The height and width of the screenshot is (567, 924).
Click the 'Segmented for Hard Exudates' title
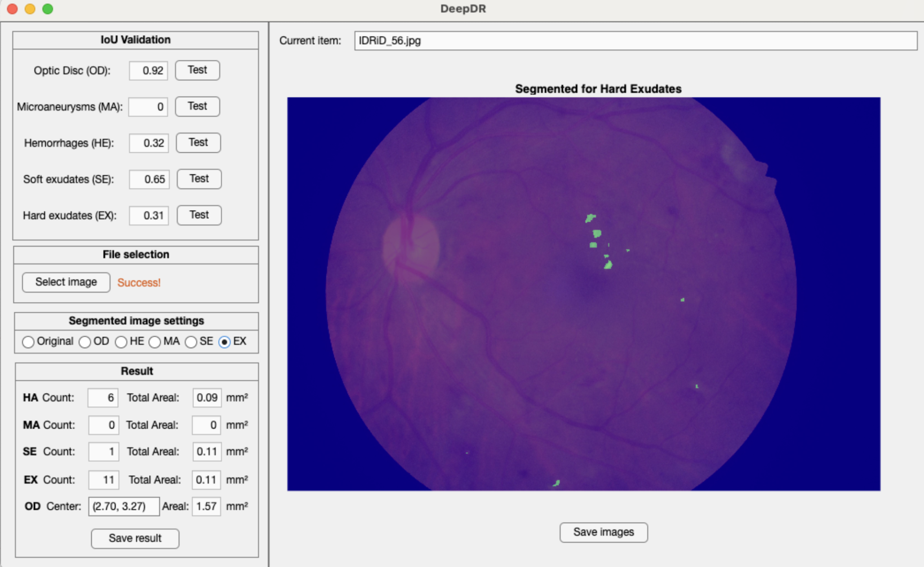pyautogui.click(x=598, y=89)
